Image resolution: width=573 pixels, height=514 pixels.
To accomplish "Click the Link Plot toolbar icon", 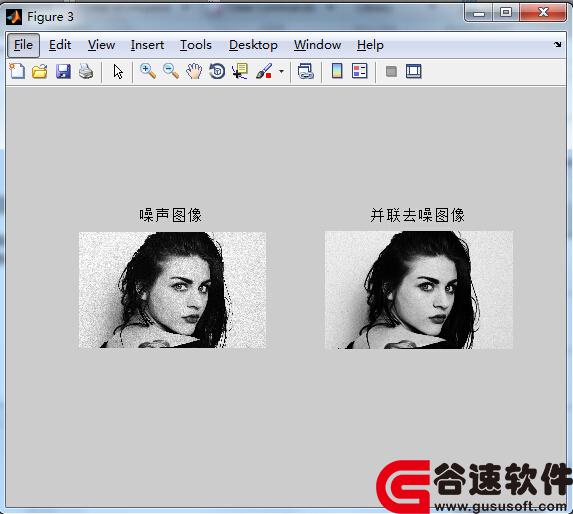I will (306, 71).
